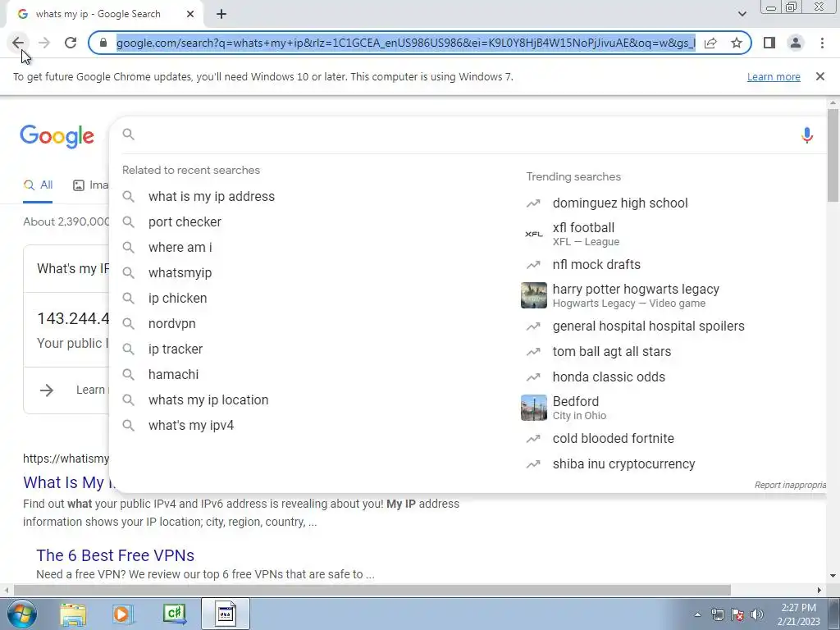840x630 pixels.
Task: Select the All results tab
Action: 38,185
